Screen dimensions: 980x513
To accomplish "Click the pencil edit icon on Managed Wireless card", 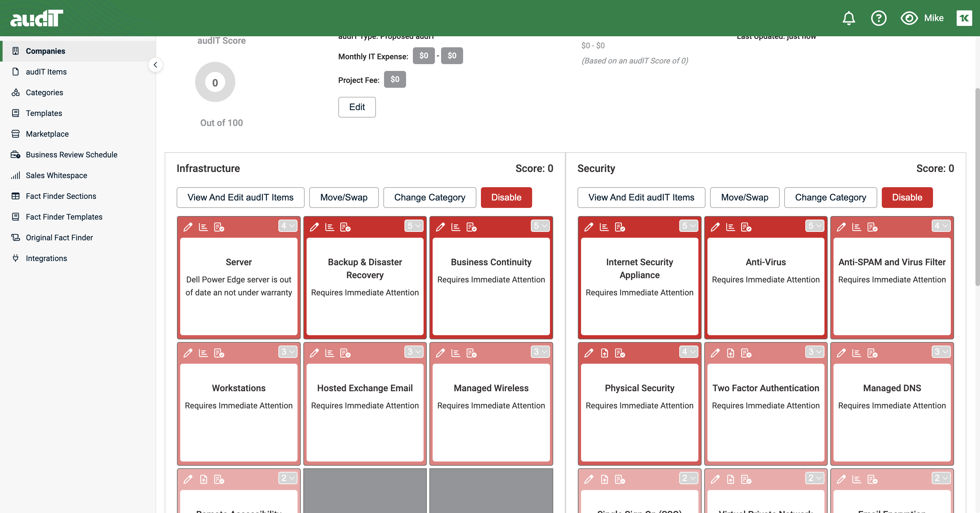I will point(440,353).
